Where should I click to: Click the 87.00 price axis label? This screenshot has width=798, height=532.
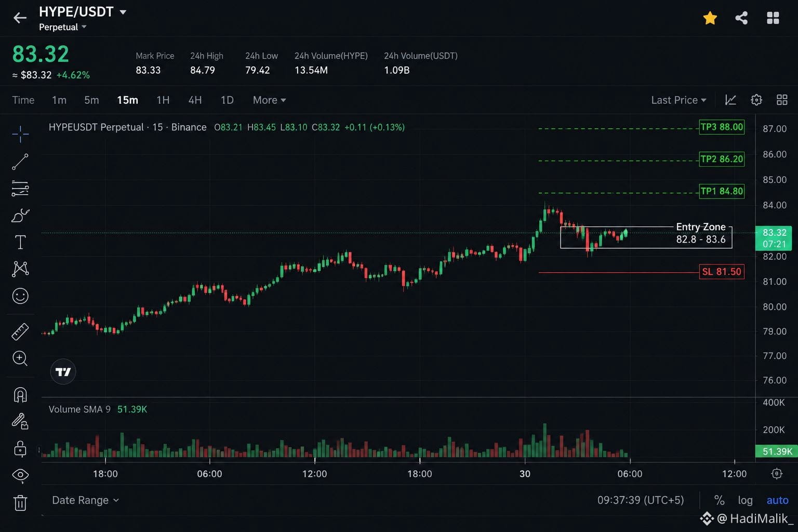(x=775, y=129)
